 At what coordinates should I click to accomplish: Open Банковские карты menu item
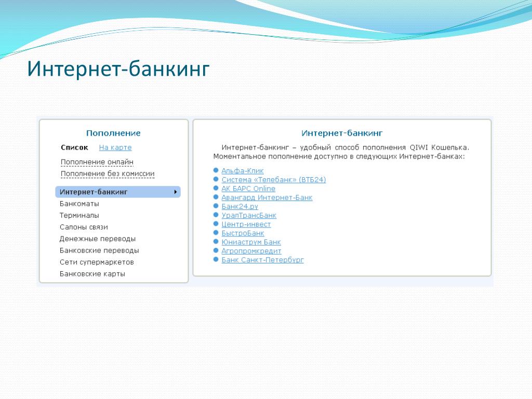click(x=92, y=274)
